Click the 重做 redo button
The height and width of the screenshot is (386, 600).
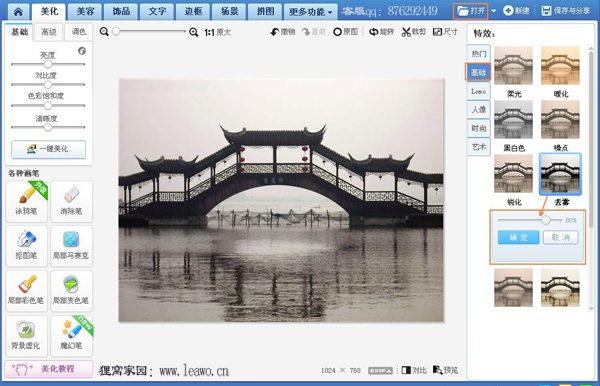[314, 32]
